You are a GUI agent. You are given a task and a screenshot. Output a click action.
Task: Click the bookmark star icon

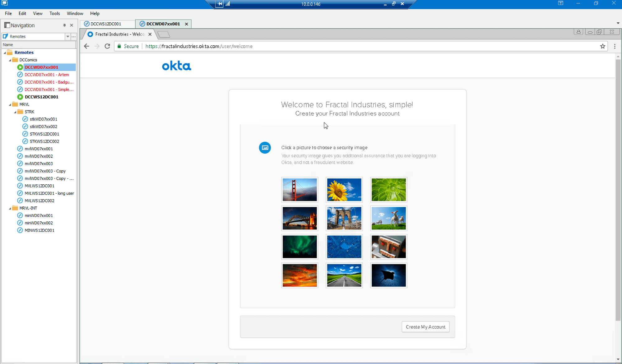coord(603,46)
